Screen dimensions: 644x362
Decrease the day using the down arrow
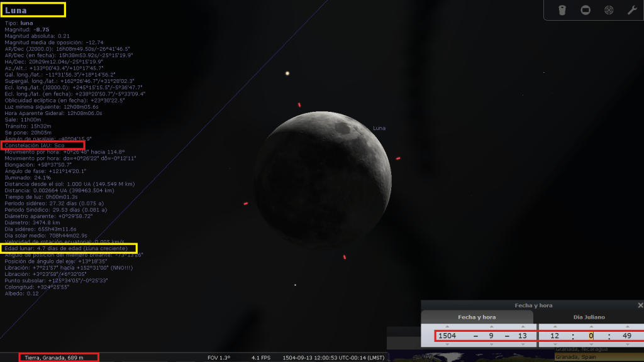click(x=522, y=345)
